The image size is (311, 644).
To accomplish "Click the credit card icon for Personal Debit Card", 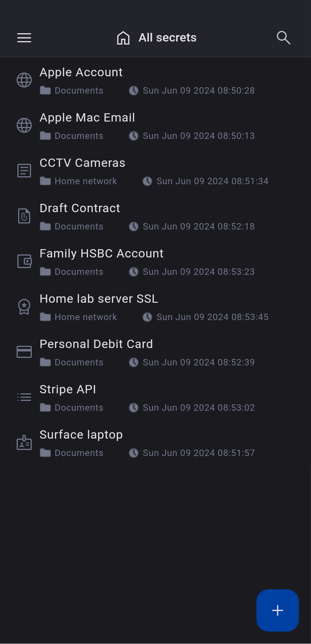I will coord(24,352).
